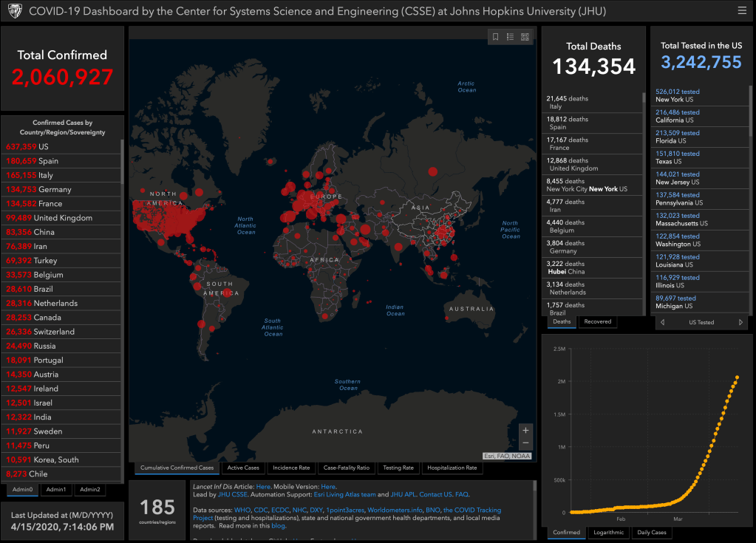Switch to the Admin1 tab

tap(55, 489)
